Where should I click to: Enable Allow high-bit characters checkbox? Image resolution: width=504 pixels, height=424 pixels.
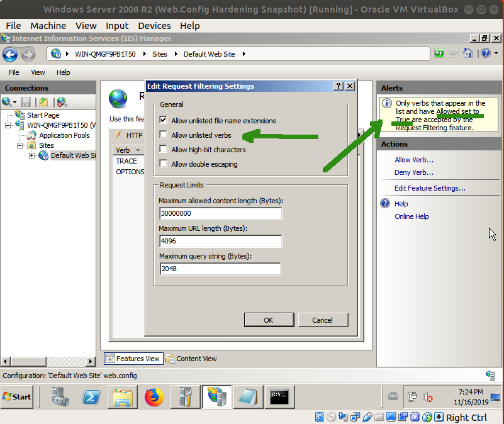coord(164,149)
